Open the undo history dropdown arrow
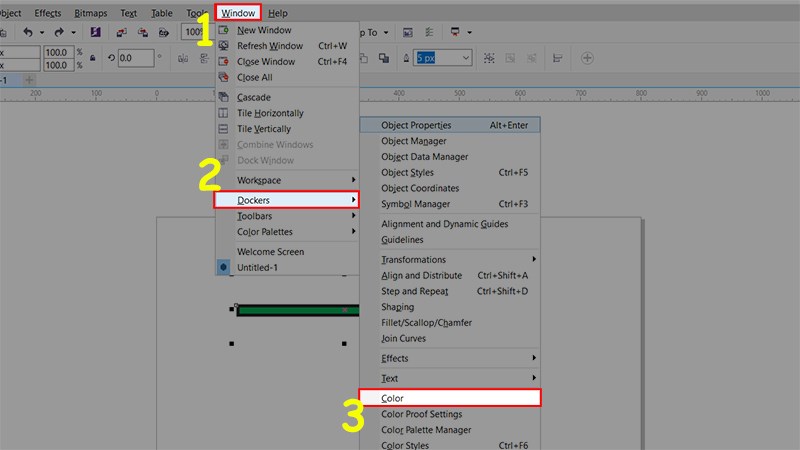Image resolution: width=800 pixels, height=450 pixels. point(42,33)
